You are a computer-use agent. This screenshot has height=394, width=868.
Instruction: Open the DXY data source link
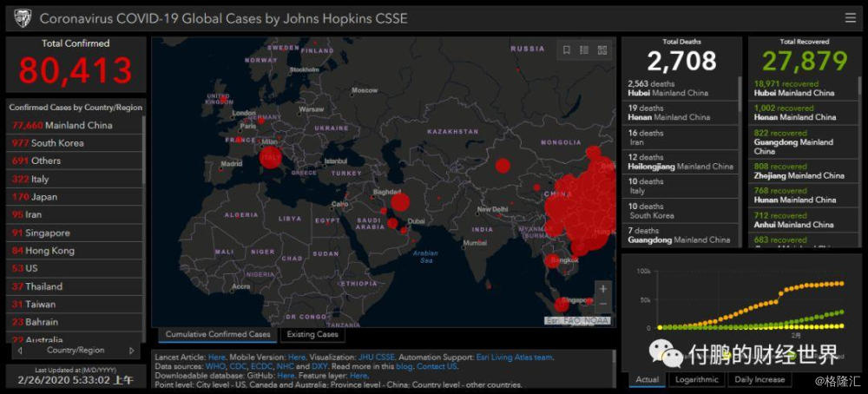pyautogui.click(x=319, y=366)
